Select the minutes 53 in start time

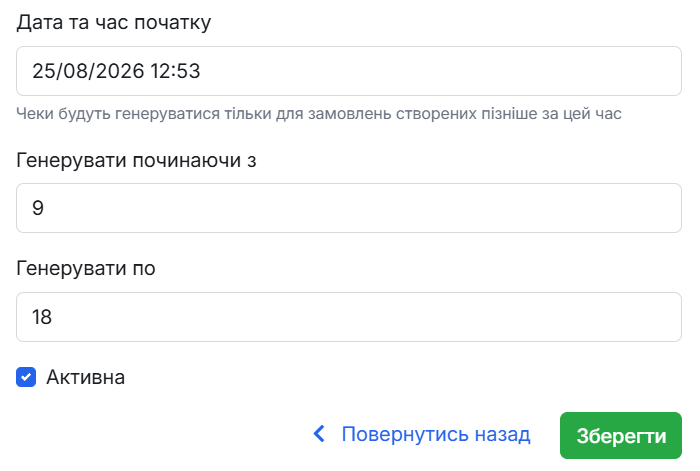pos(188,71)
